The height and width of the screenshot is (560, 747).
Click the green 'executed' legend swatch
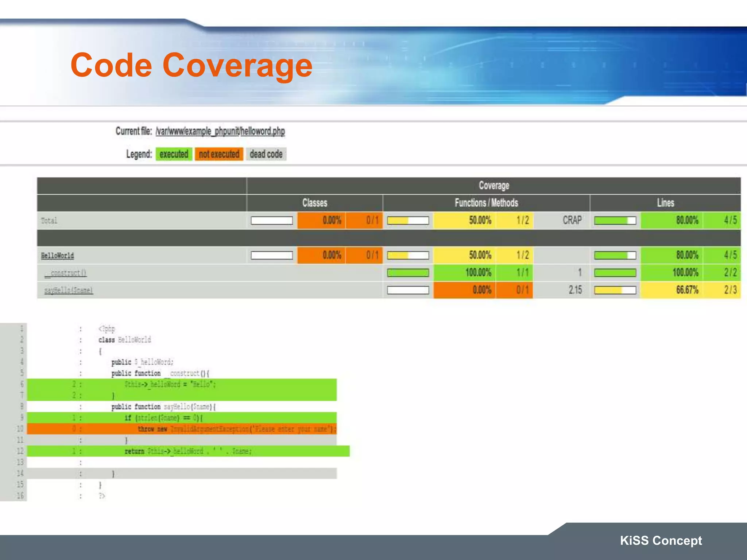(174, 154)
